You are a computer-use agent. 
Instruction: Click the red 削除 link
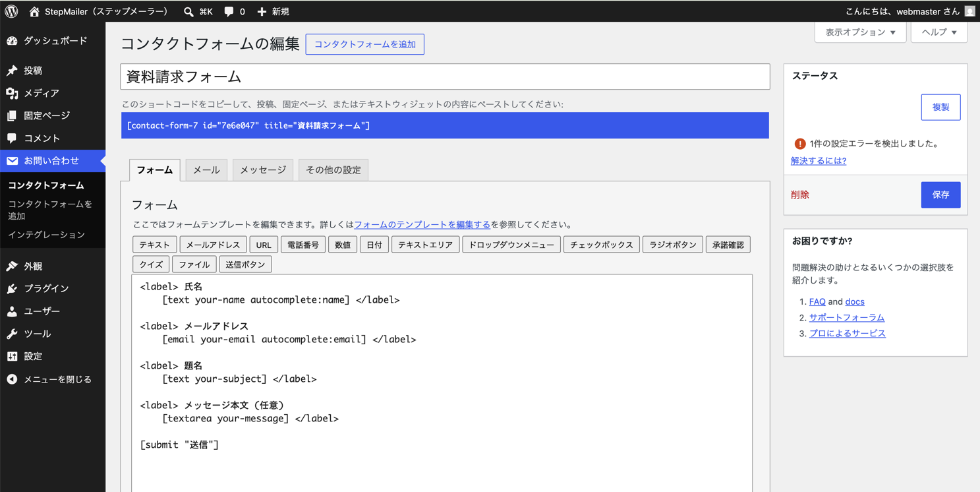[x=800, y=195]
